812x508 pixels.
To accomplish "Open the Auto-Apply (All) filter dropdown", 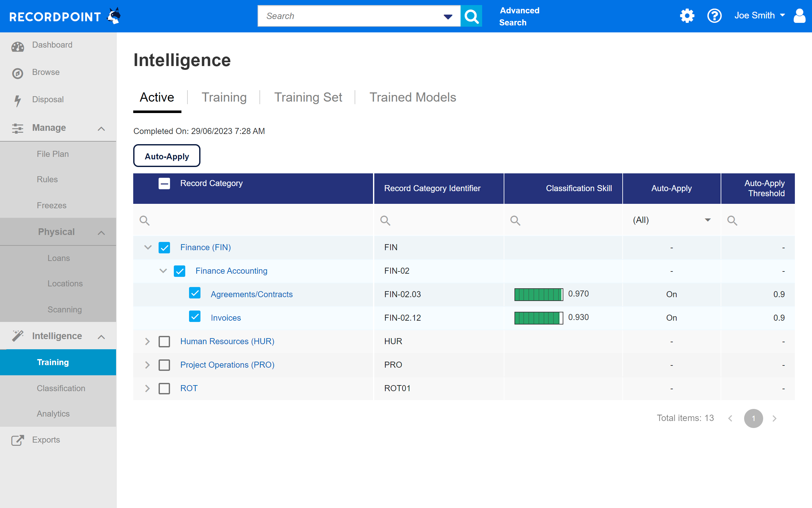I will click(671, 220).
